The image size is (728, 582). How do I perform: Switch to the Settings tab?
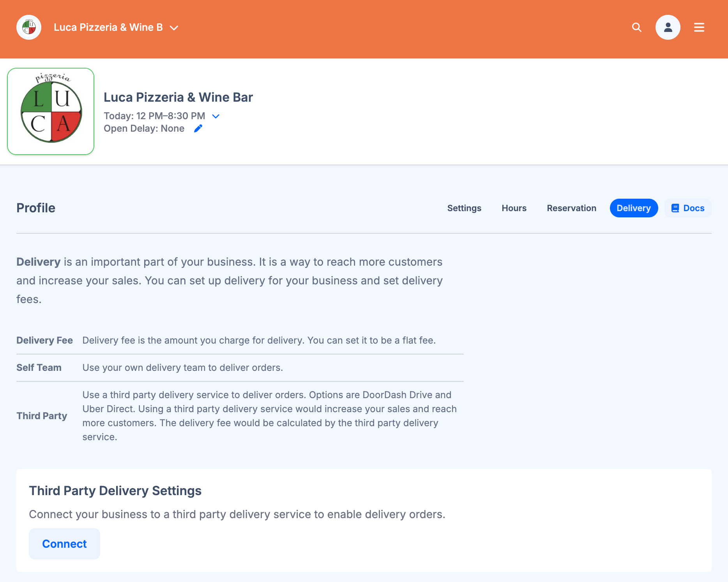click(x=464, y=208)
